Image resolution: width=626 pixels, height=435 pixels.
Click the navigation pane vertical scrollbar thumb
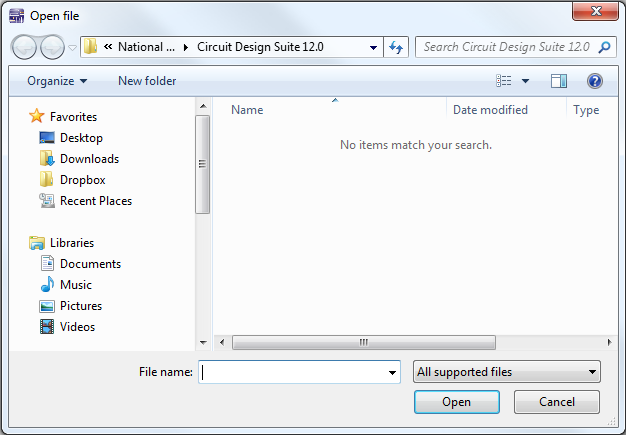(203, 165)
